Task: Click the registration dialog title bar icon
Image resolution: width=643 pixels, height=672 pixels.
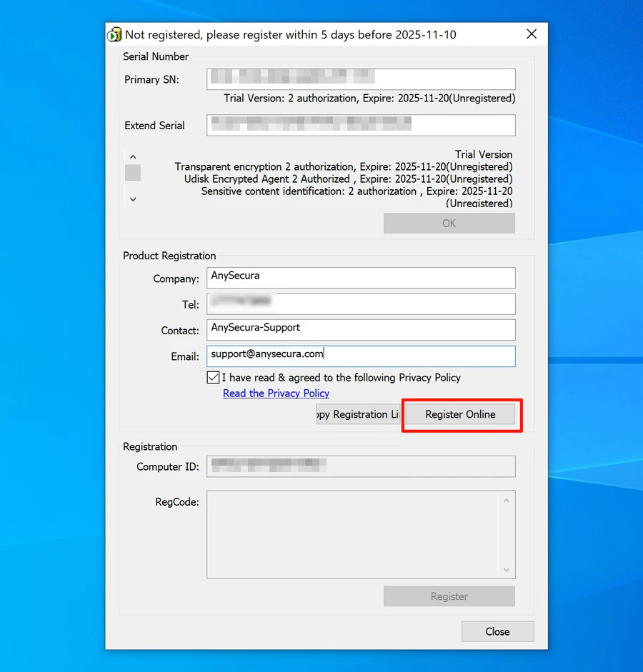Action: 114,35
